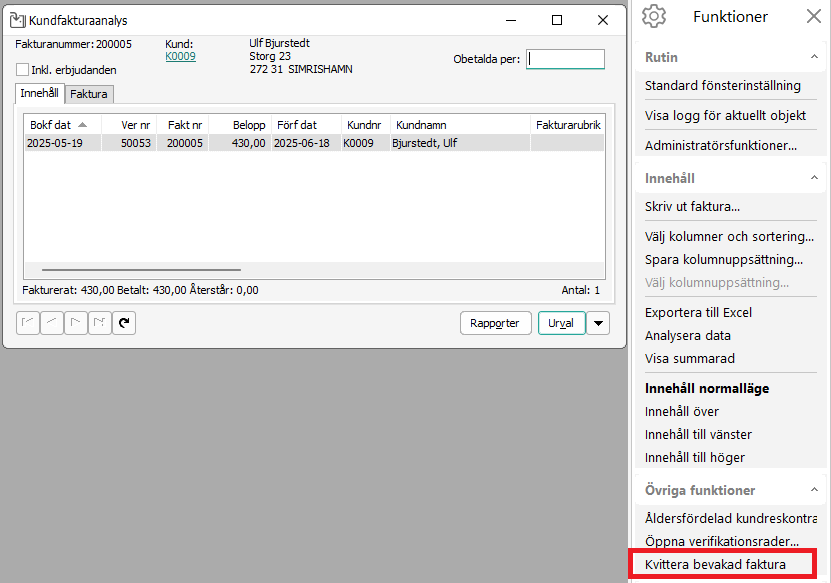Select the Innehåll tab
This screenshot has height=583, width=831.
39,93
